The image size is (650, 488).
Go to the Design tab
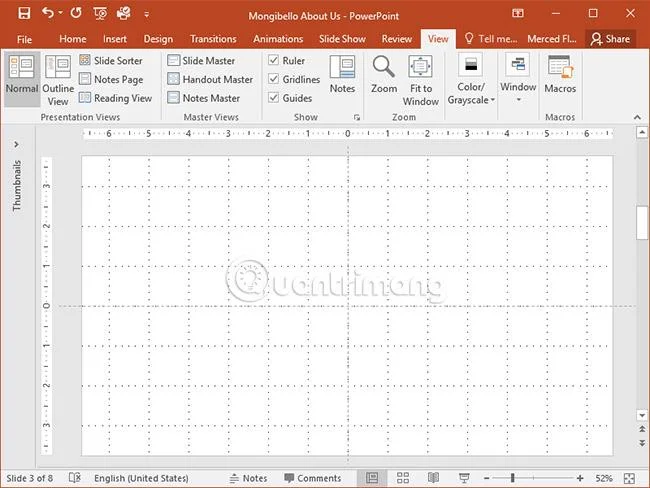click(x=158, y=39)
